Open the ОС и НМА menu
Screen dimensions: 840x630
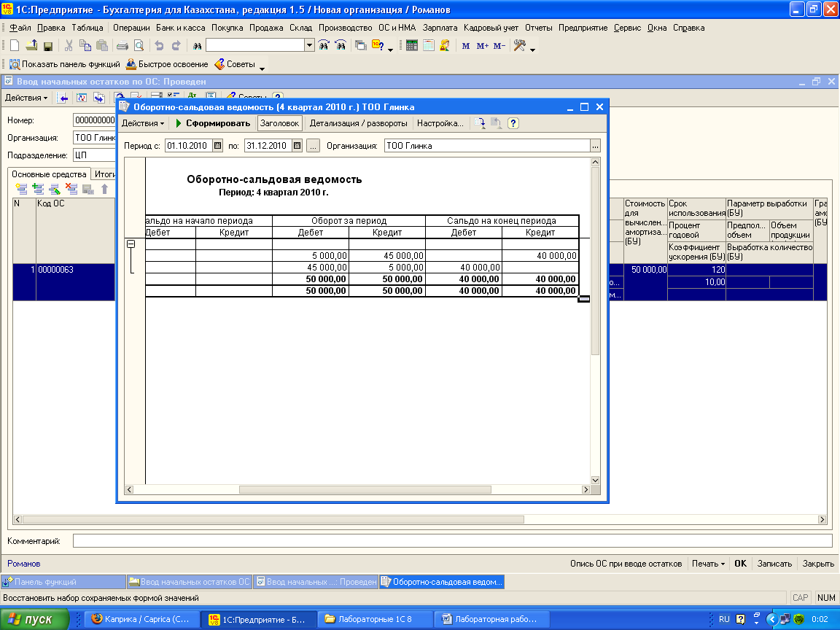pos(397,28)
